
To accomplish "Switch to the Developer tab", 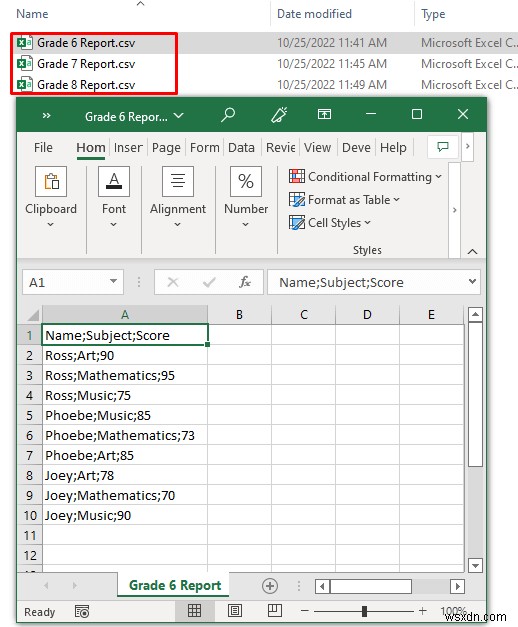I will click(356, 148).
